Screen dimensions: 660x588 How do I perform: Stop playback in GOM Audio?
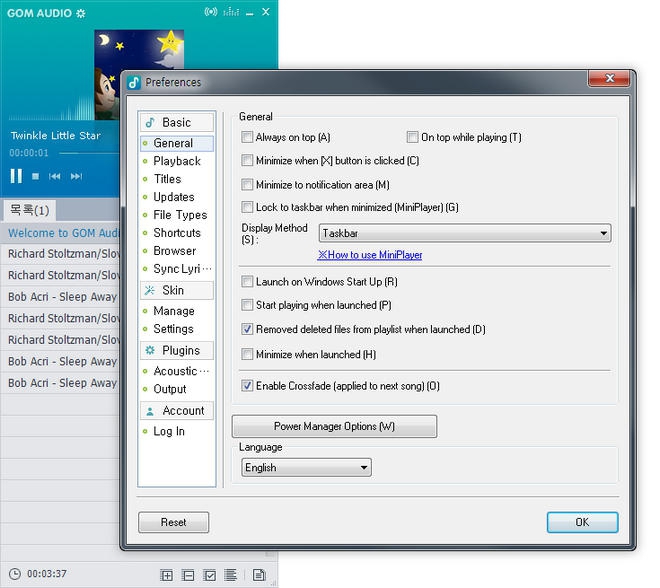(x=35, y=176)
